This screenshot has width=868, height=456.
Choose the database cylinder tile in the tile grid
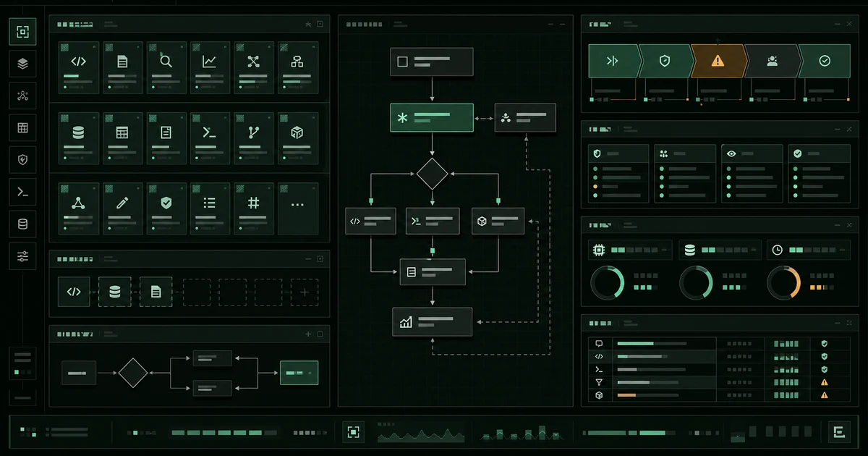click(x=79, y=138)
